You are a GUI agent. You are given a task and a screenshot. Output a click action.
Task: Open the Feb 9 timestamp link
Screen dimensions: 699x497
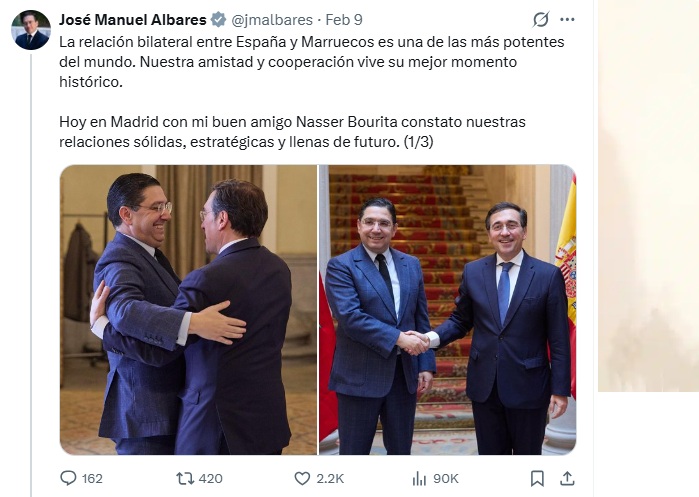pos(344,20)
